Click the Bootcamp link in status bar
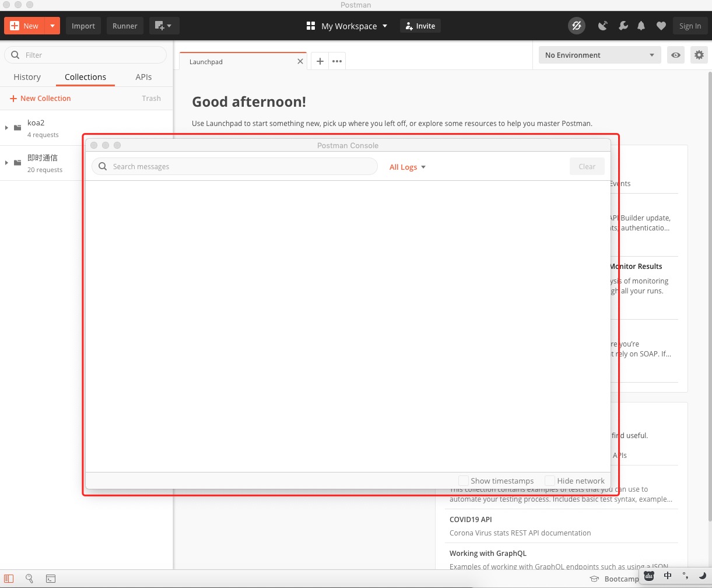 [x=622, y=579]
